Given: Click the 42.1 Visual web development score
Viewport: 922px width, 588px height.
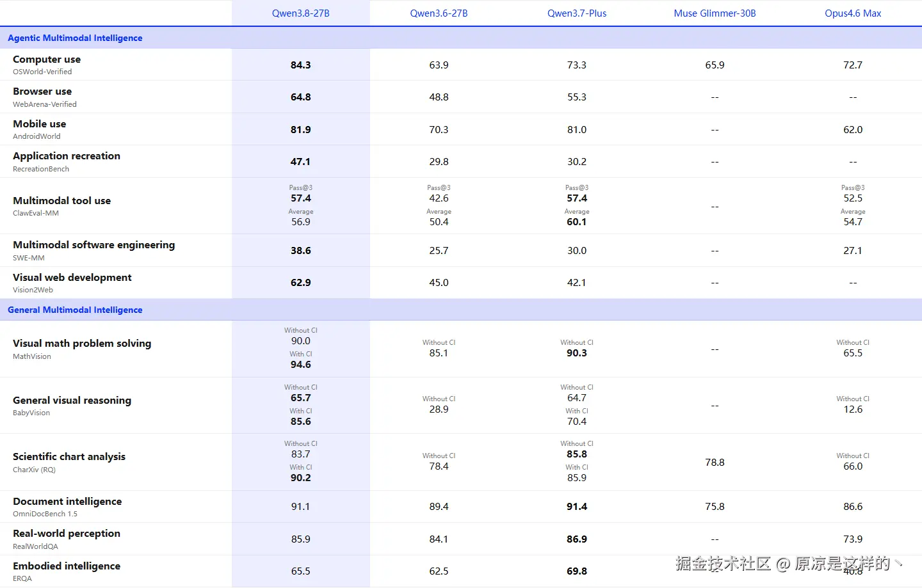Looking at the screenshot, I should [x=577, y=283].
